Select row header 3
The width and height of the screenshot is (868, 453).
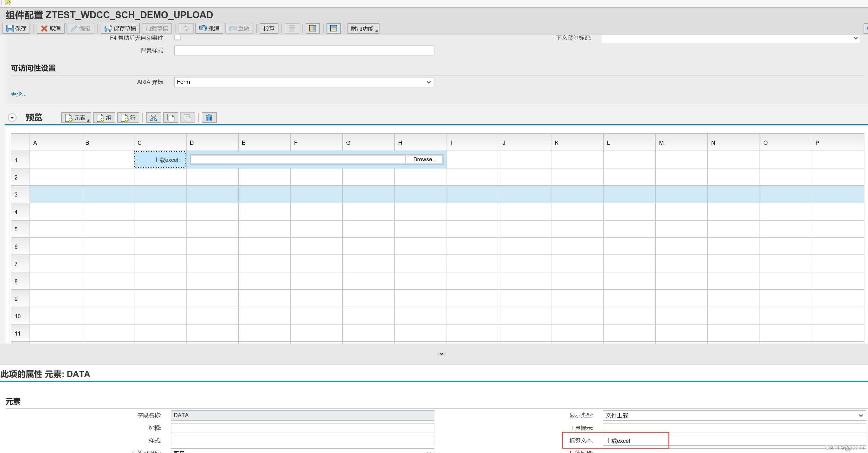(x=20, y=195)
